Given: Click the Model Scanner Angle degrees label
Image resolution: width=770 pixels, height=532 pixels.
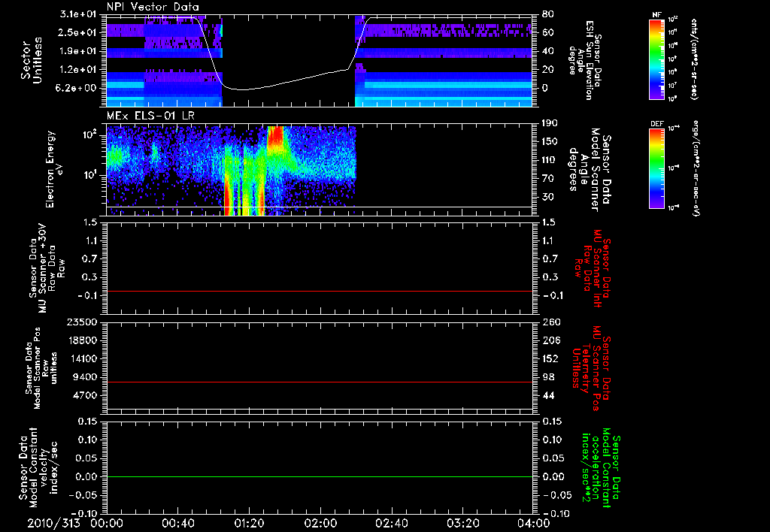Looking at the screenshot, I should point(590,169).
